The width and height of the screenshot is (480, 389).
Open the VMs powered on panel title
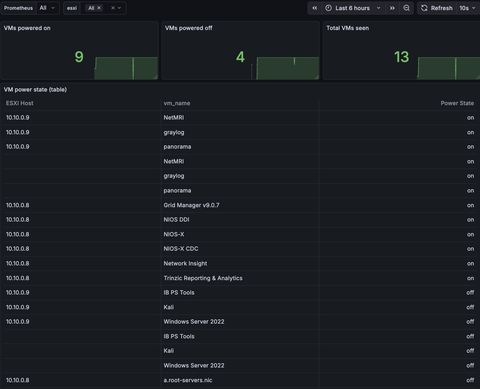(x=27, y=28)
